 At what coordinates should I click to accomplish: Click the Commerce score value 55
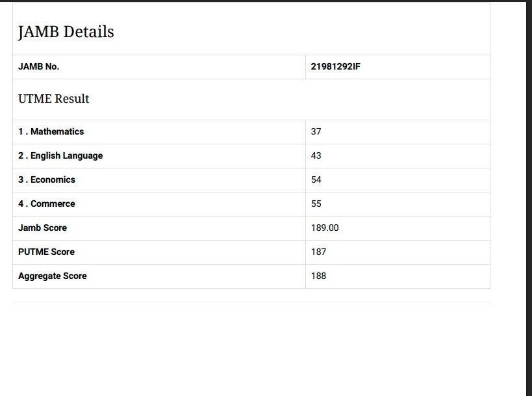click(x=316, y=204)
